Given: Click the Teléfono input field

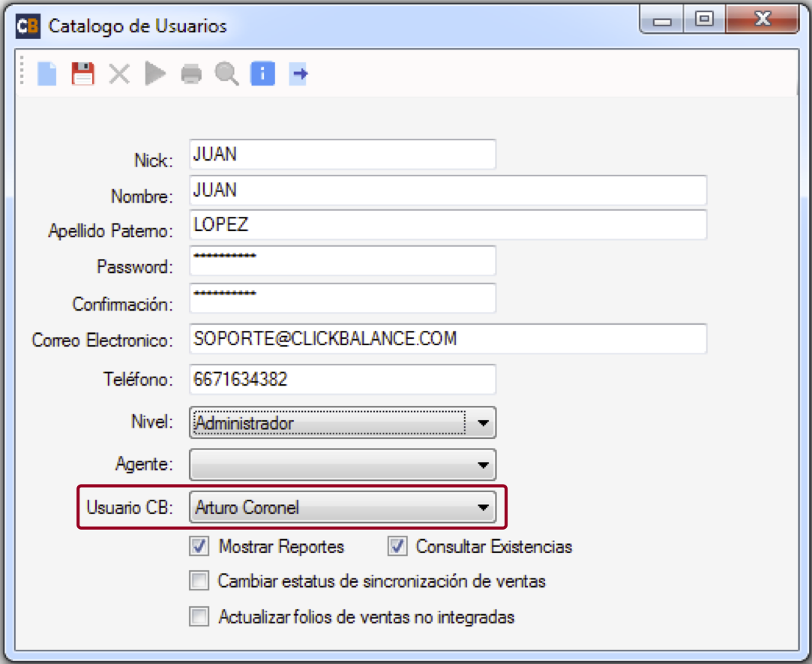Looking at the screenshot, I should pyautogui.click(x=343, y=380).
